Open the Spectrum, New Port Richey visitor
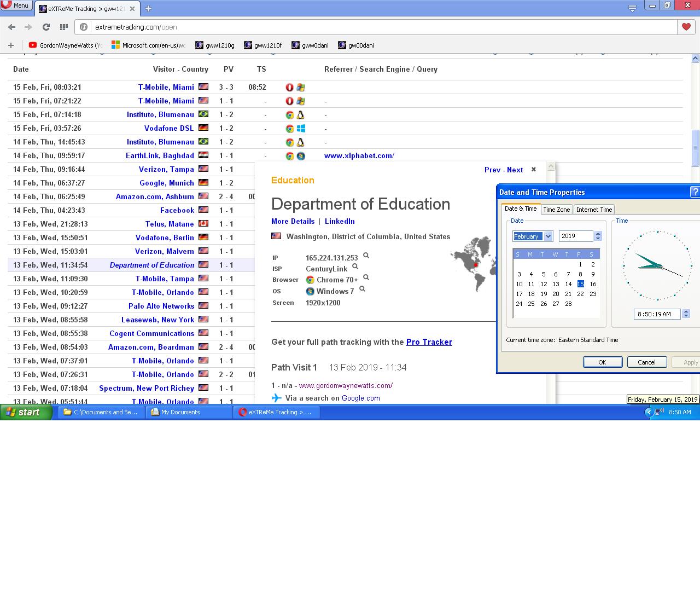Screen dimensions: 700x602 coord(147,388)
